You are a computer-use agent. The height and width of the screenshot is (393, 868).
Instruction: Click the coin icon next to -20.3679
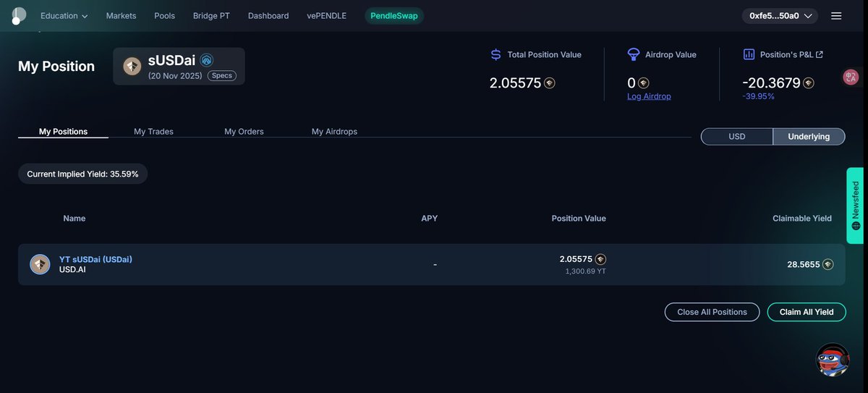(809, 83)
